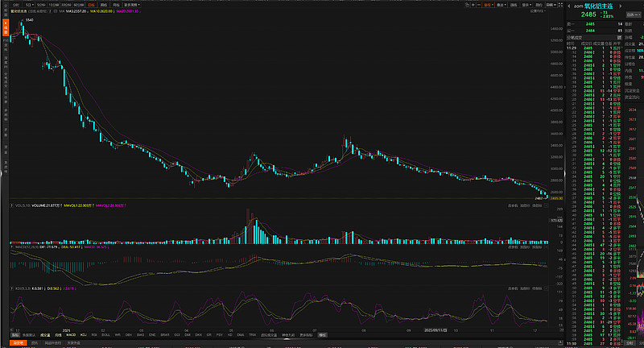Select the 成交量 volume indicator tab
The width and height of the screenshot is (644, 348).
click(45, 335)
